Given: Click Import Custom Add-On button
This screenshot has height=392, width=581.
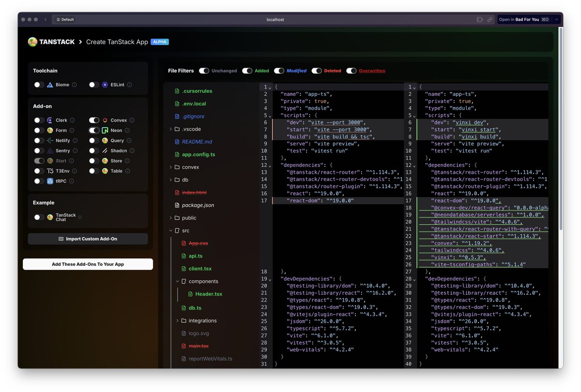Looking at the screenshot, I should (x=88, y=239).
